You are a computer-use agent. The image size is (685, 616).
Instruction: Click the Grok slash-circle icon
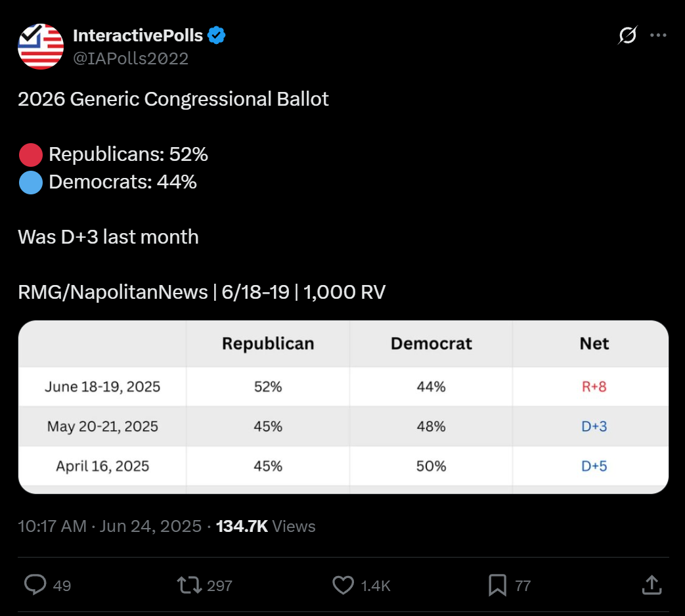(627, 35)
